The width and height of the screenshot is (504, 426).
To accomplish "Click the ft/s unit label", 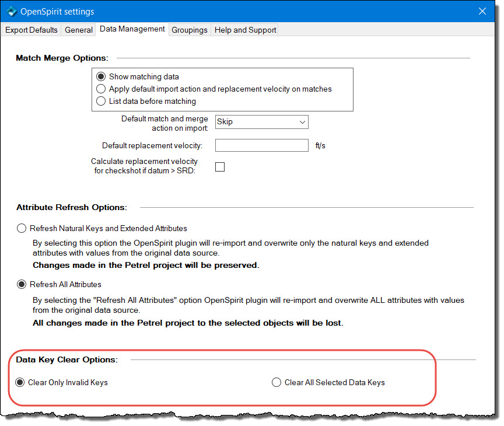I will (x=320, y=146).
